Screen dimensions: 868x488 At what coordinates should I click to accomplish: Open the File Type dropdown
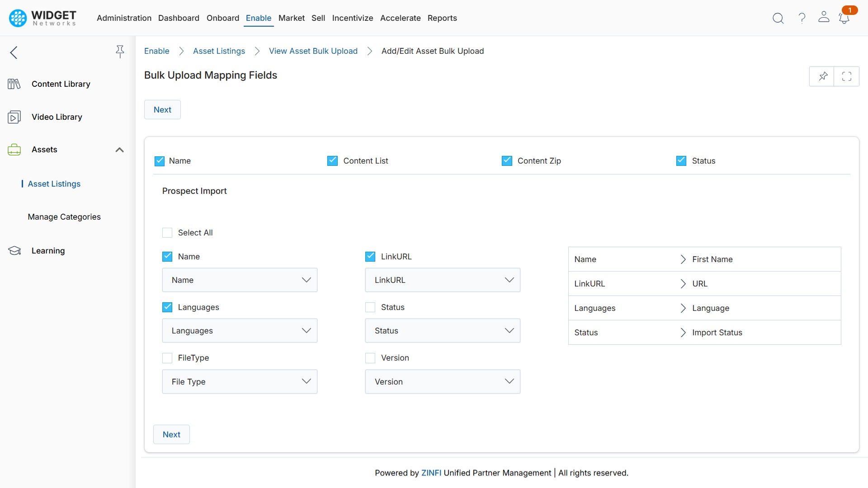[240, 381]
